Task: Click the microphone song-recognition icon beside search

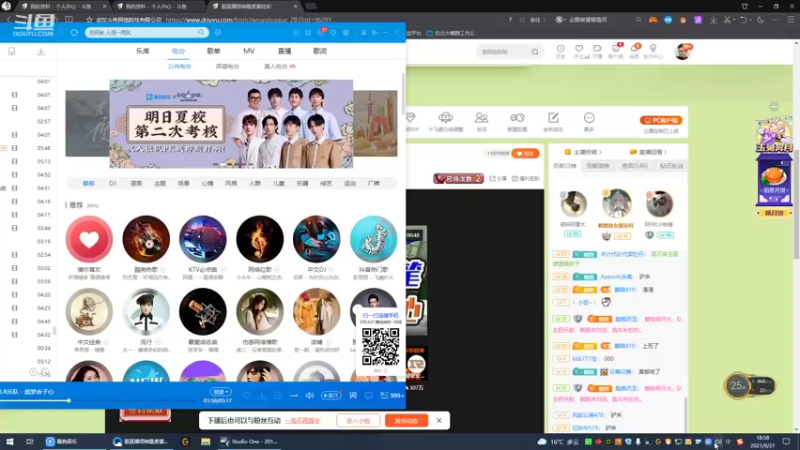Action: (218, 33)
